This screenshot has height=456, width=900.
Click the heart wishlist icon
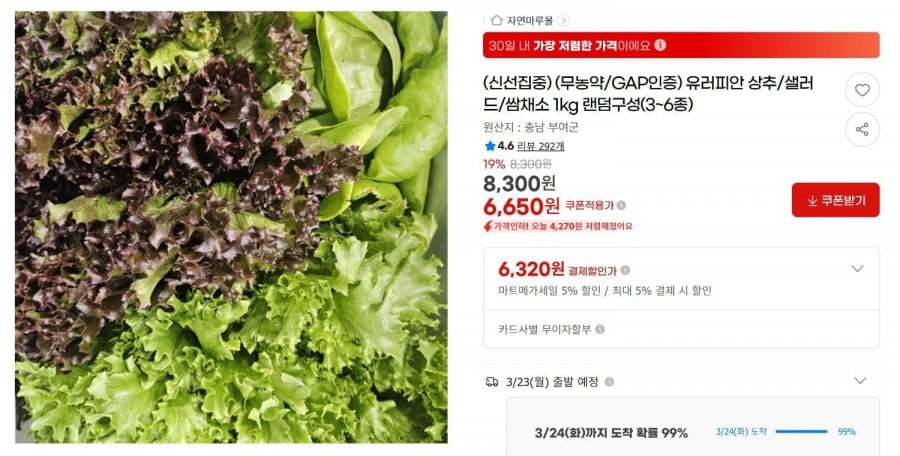pyautogui.click(x=862, y=90)
